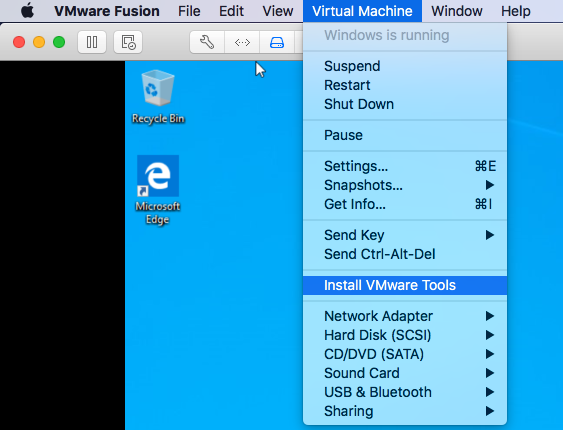Choose Restart from the menu
This screenshot has width=564, height=432.
click(405, 85)
